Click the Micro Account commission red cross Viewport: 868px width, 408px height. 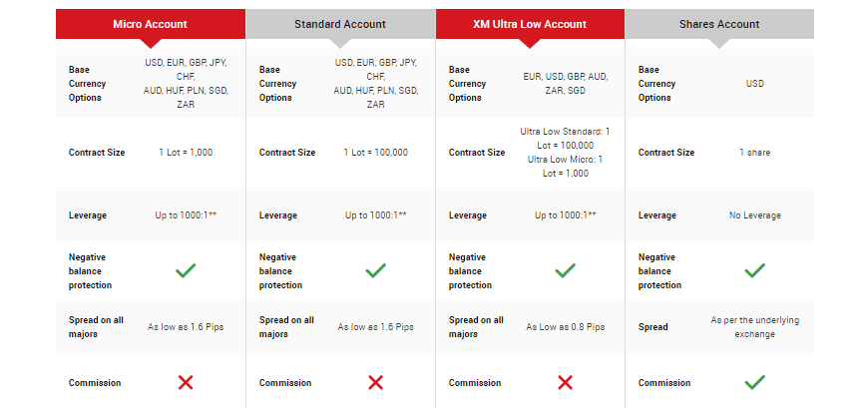[186, 382]
